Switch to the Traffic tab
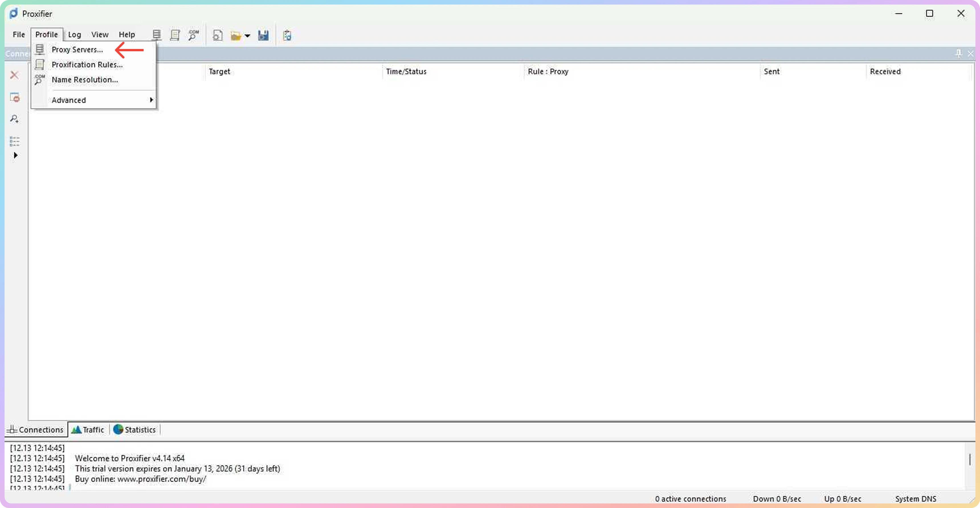Image resolution: width=980 pixels, height=508 pixels. [x=88, y=430]
